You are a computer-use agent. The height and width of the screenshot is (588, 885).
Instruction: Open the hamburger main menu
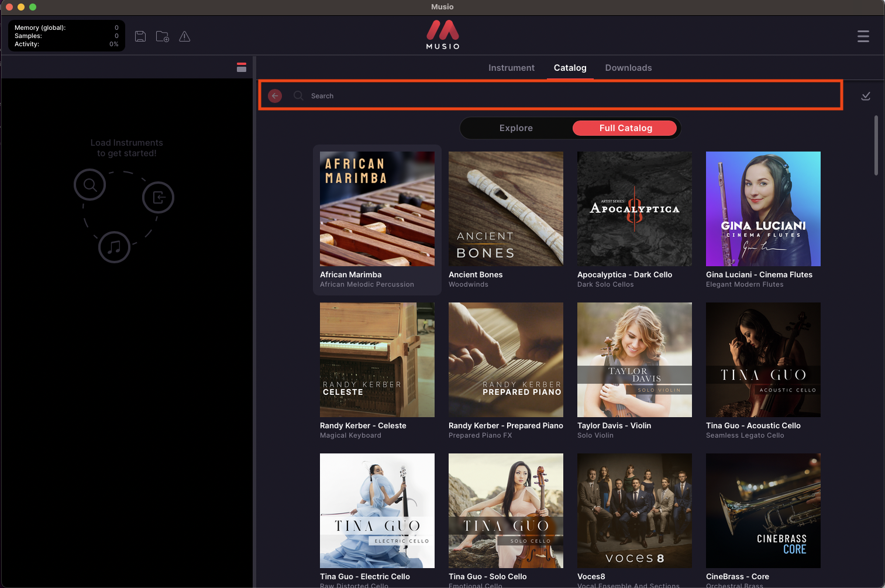pos(863,36)
